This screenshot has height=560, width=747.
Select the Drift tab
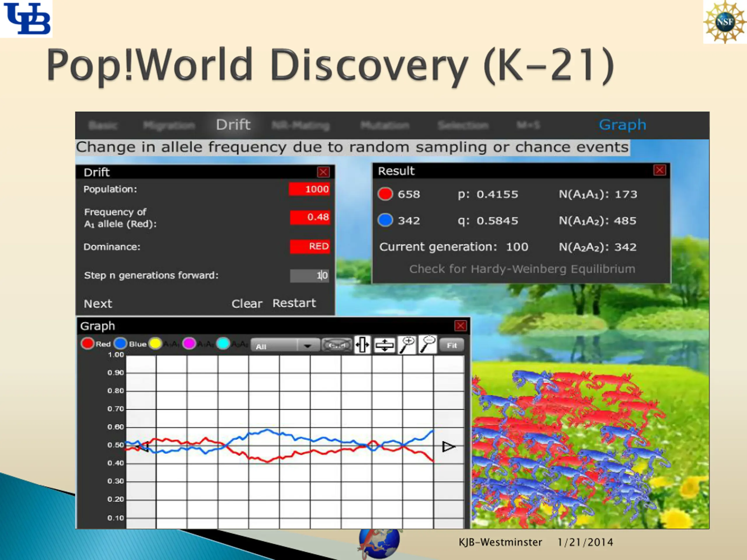tap(233, 125)
